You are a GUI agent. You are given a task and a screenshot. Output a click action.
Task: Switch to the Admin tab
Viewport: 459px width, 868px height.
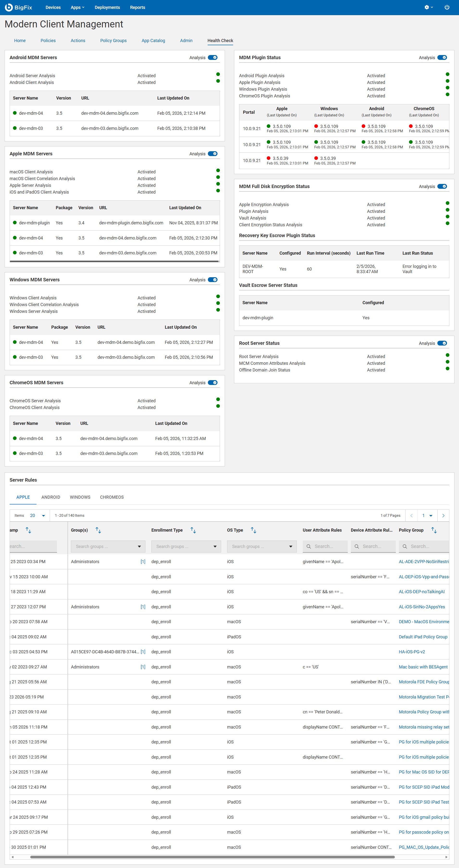(186, 40)
